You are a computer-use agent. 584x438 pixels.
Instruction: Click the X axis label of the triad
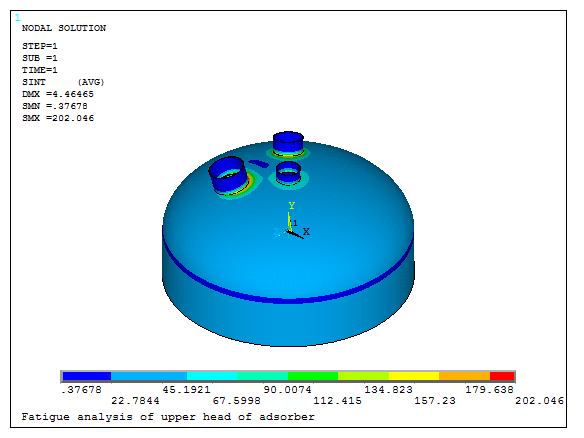[x=306, y=232]
